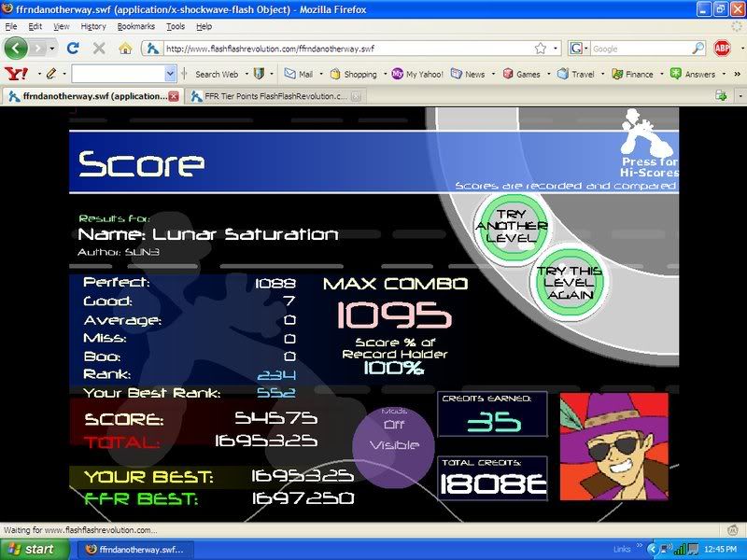Expand the tab list dropdown arrow
Image resolution: width=747 pixels, height=560 pixels.
(x=738, y=95)
